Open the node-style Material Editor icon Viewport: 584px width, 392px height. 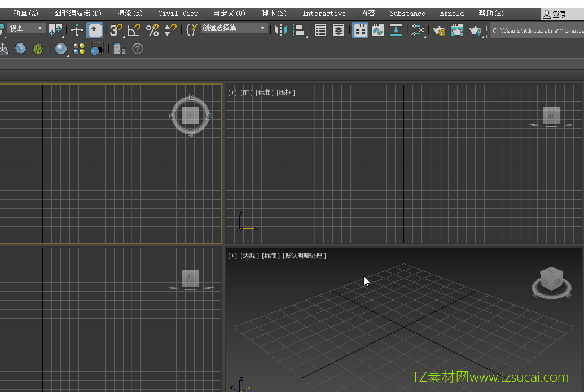tap(418, 30)
